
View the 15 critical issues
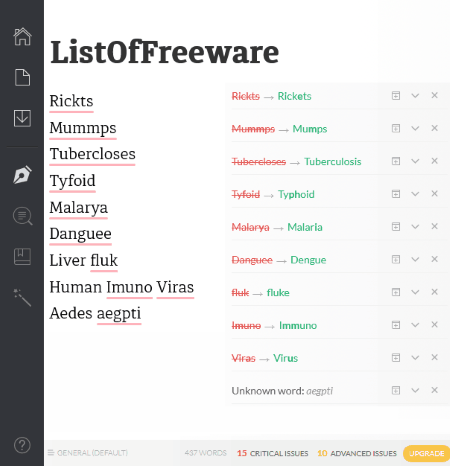pos(272,453)
